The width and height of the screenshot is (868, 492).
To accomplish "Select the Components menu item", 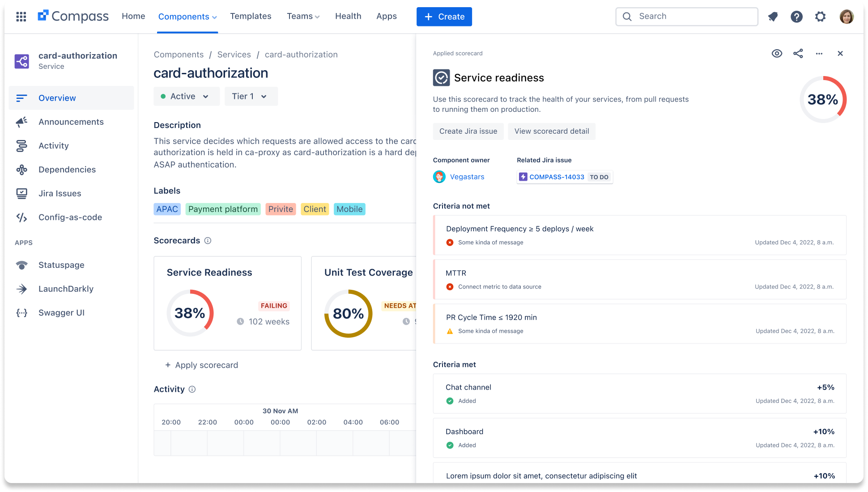I will [187, 16].
